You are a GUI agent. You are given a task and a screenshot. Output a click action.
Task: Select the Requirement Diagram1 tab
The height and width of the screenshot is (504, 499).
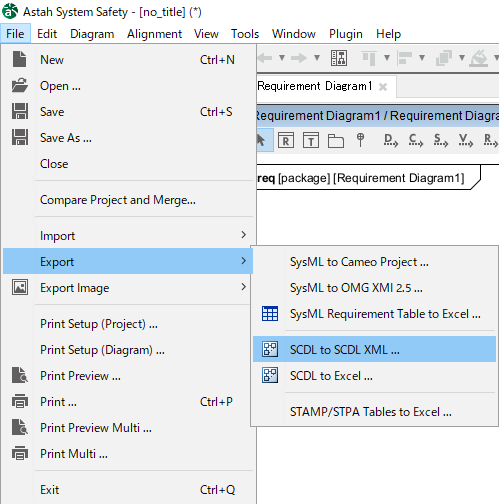[x=315, y=86]
